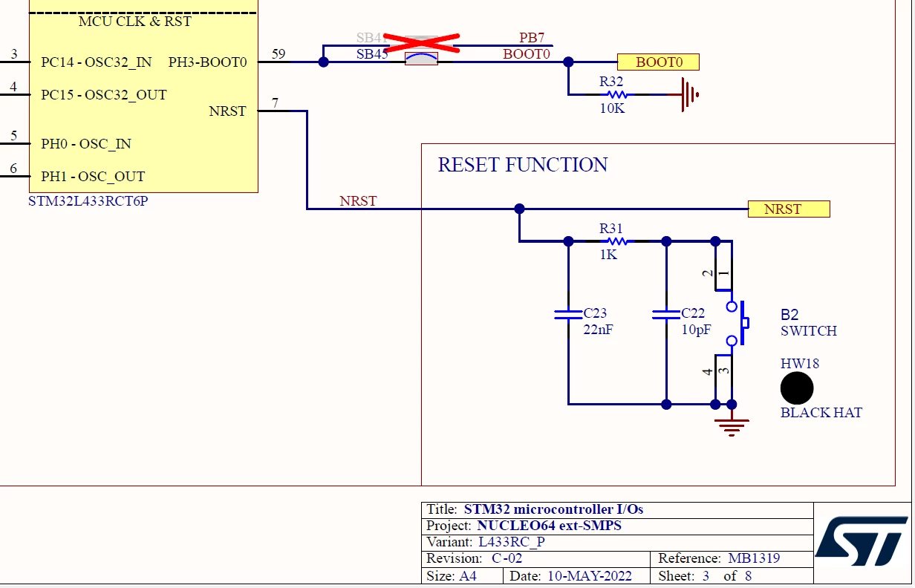The image size is (915, 588).
Task: Click the red BOOT0 net label
Action: (x=527, y=54)
